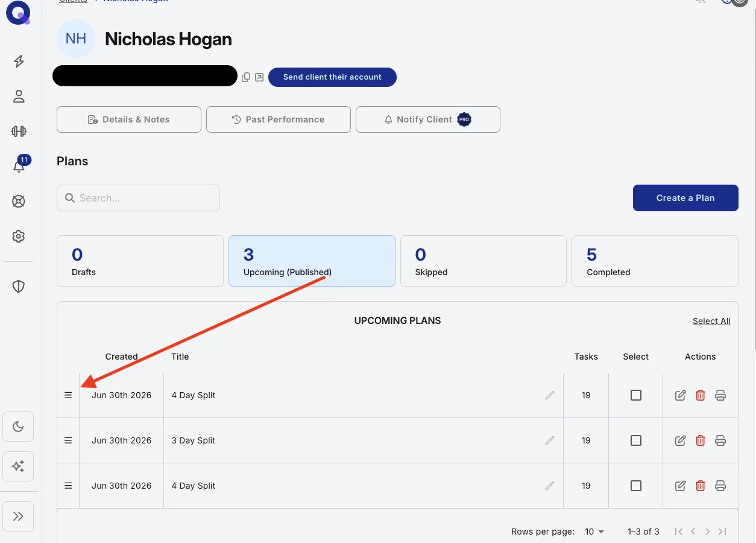Click the 1–3 of 3 pagination text
Image resolution: width=756 pixels, height=543 pixels.
click(x=643, y=532)
